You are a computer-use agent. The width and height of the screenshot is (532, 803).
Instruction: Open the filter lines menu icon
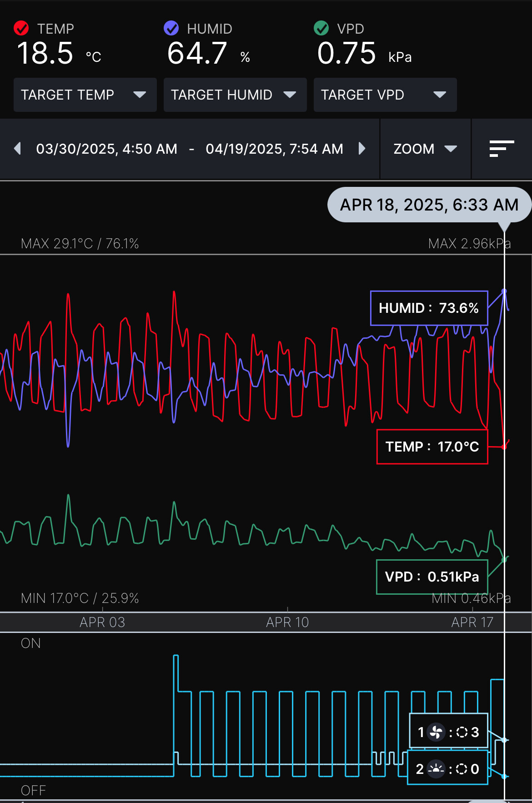click(501, 149)
